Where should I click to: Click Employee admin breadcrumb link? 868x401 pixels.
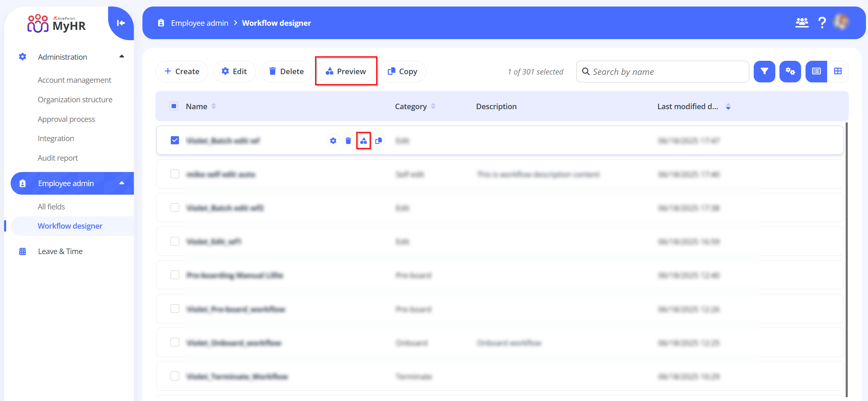click(199, 23)
